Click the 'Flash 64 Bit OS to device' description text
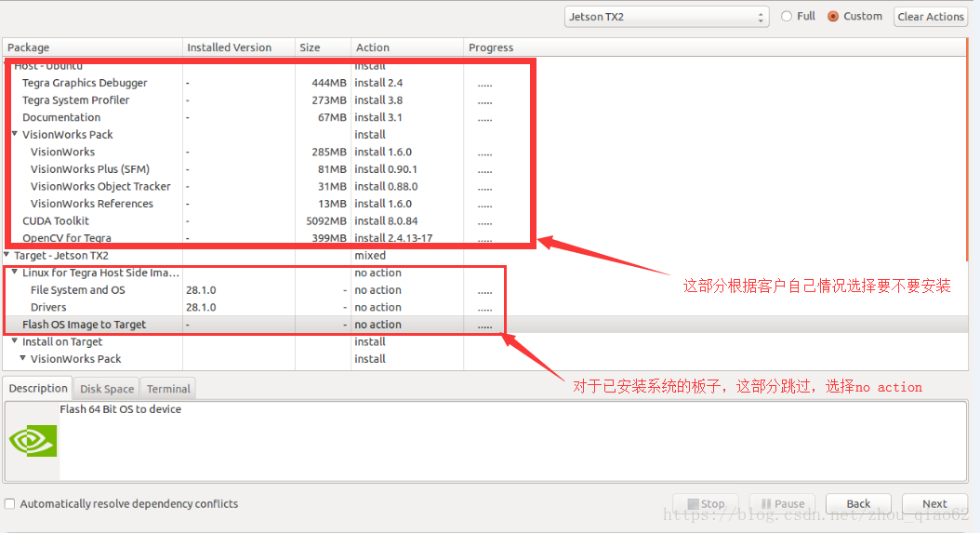The width and height of the screenshot is (980, 533). pyautogui.click(x=121, y=409)
